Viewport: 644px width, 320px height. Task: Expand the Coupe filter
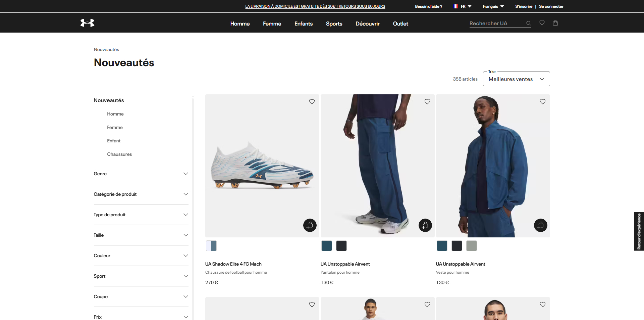pos(141,296)
